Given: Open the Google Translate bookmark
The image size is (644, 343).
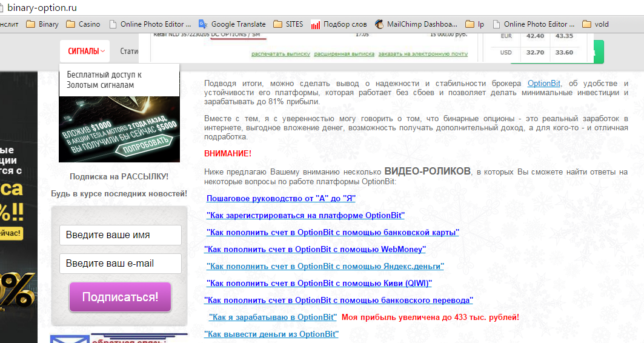Looking at the screenshot, I should click(232, 24).
